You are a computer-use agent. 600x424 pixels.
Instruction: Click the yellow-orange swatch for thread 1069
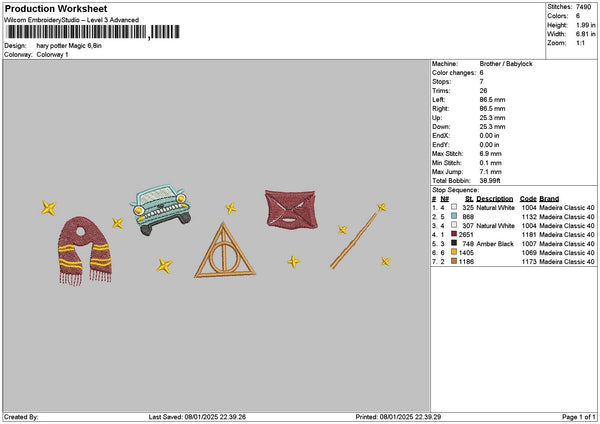point(454,252)
